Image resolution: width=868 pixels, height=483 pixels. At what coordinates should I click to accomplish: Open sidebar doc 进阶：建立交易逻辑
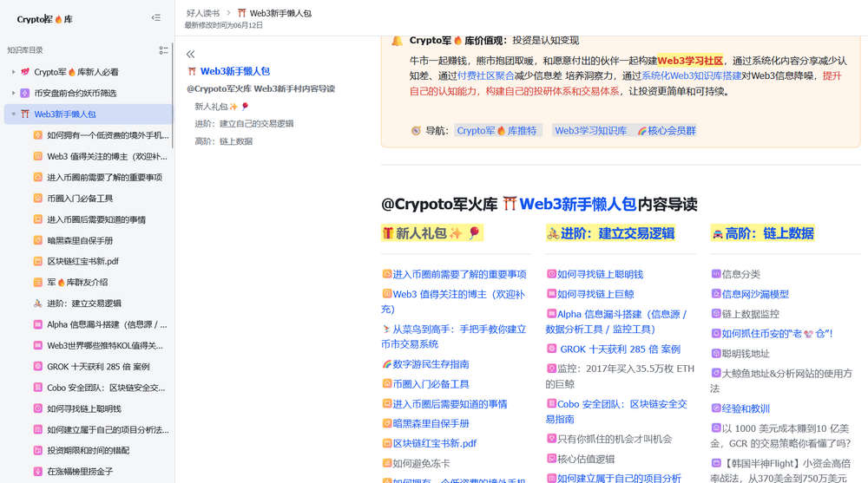coord(84,304)
